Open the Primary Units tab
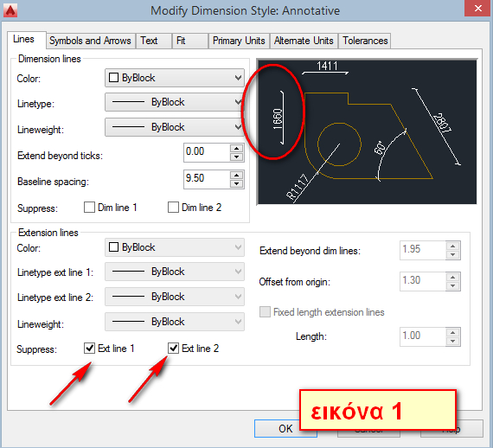493x448 pixels. click(239, 41)
